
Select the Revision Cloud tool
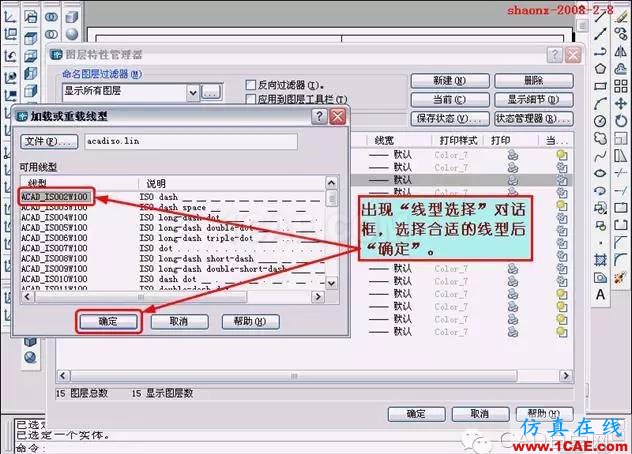[x=600, y=138]
